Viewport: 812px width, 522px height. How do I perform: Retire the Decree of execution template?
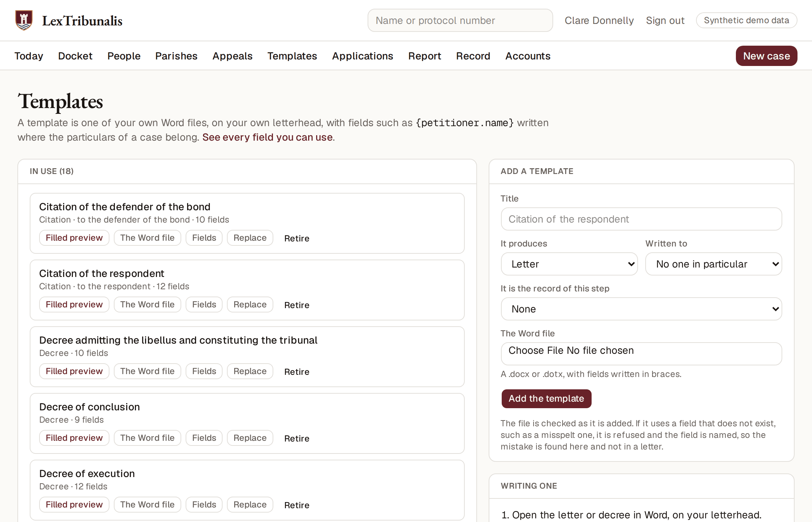pyautogui.click(x=297, y=505)
